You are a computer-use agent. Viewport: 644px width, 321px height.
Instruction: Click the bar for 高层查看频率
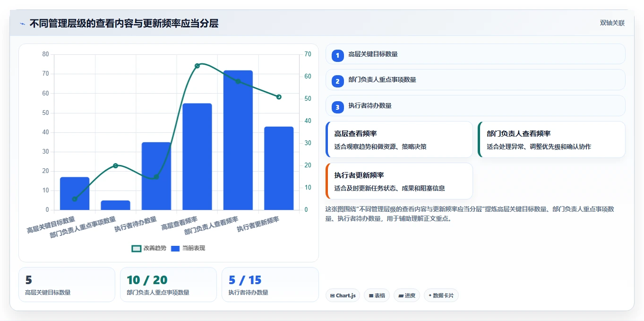[x=197, y=156]
